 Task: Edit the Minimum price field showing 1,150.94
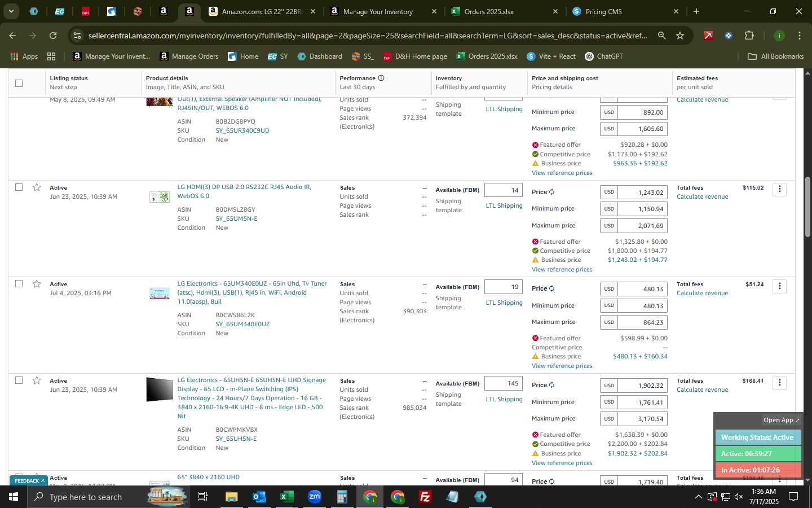coord(642,209)
